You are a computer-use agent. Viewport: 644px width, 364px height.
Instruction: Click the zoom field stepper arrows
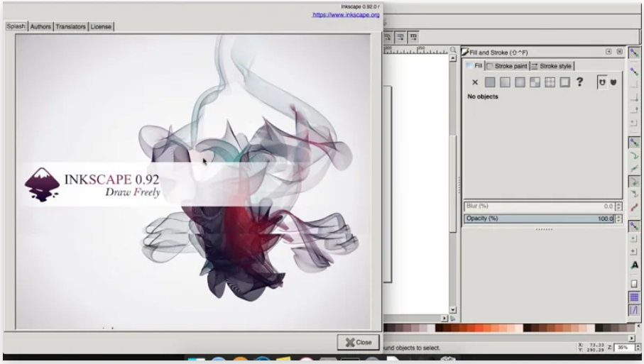(x=638, y=348)
